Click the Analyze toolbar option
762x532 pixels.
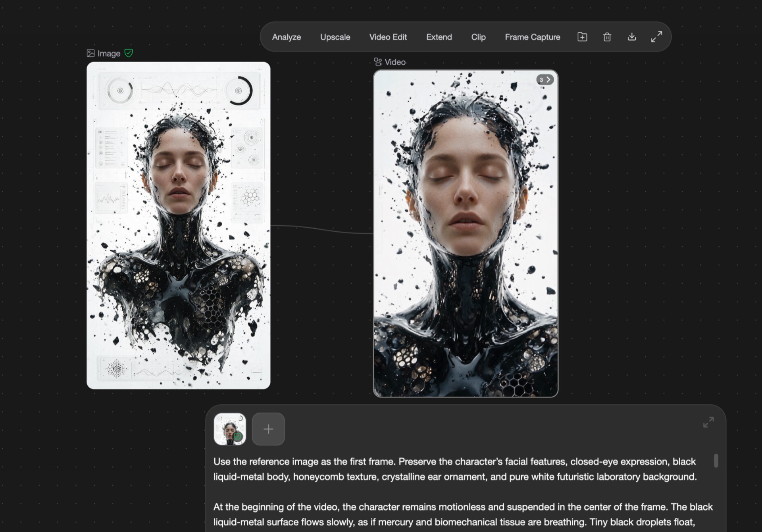click(x=286, y=37)
